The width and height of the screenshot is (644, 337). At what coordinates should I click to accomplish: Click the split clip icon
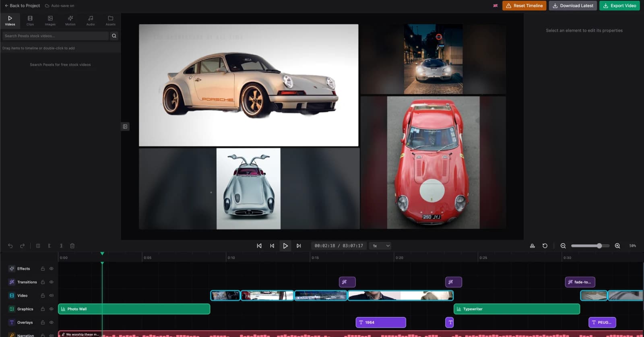coord(38,246)
